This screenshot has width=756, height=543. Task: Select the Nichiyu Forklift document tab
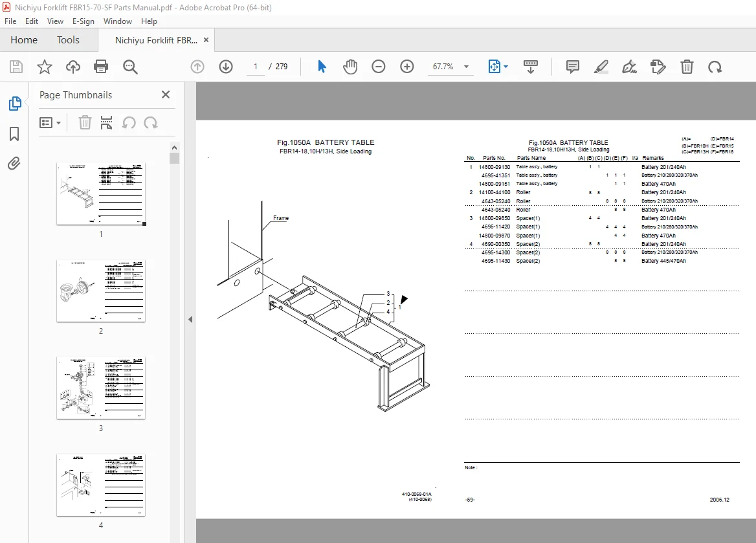pyautogui.click(x=156, y=40)
